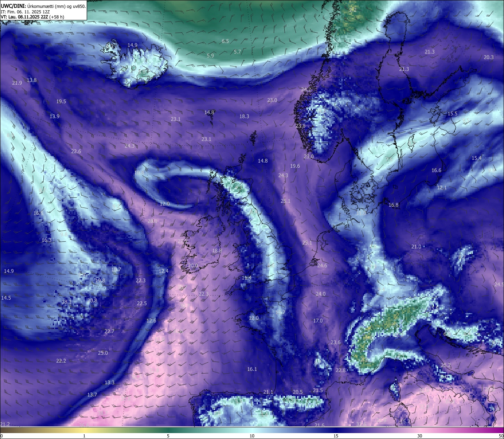Click the 19.6 value over the North Sea

(x=295, y=166)
